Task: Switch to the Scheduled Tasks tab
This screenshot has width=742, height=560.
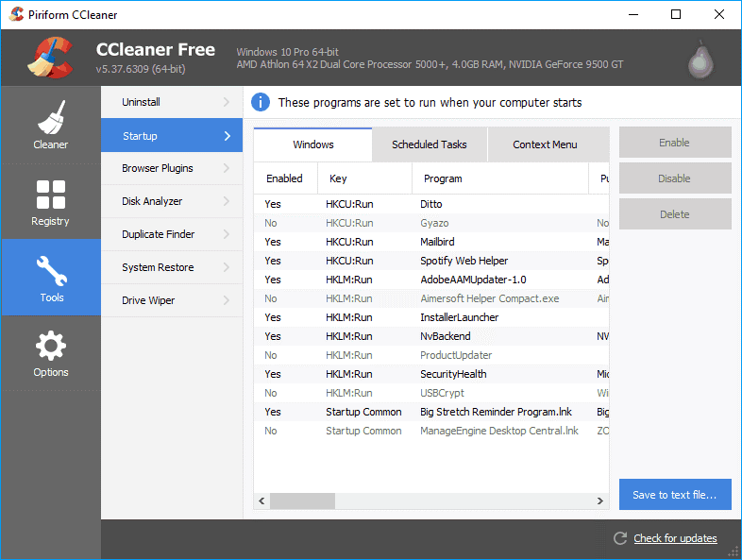Action: [x=429, y=144]
